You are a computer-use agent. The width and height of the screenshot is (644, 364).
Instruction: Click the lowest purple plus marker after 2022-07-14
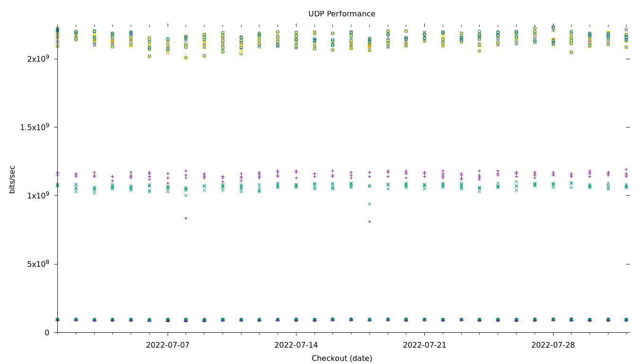coord(369,221)
